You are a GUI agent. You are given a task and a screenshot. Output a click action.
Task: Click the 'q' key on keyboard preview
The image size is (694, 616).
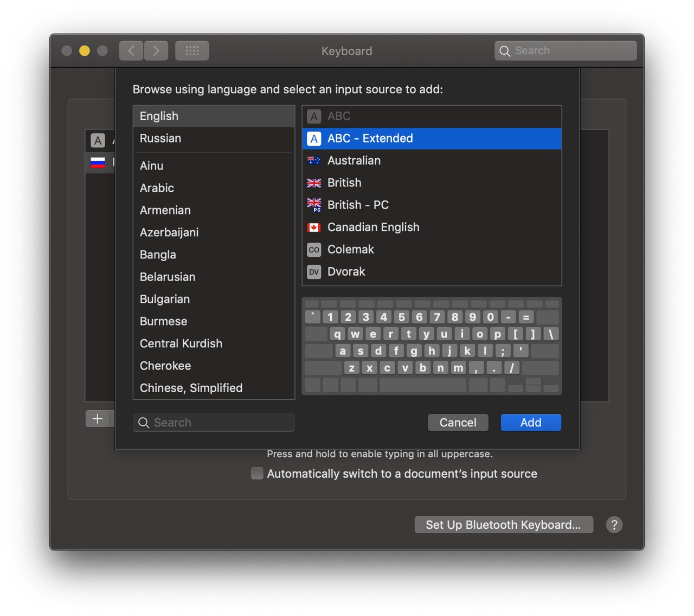coord(337,334)
